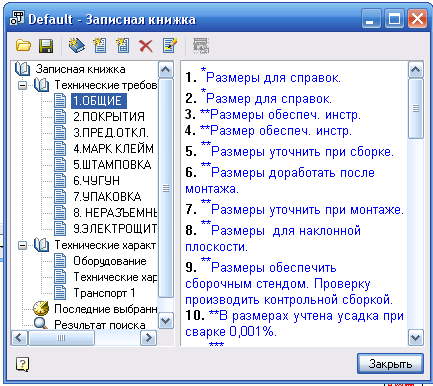
Task: Open notebook file via folder icon
Action: (23, 46)
